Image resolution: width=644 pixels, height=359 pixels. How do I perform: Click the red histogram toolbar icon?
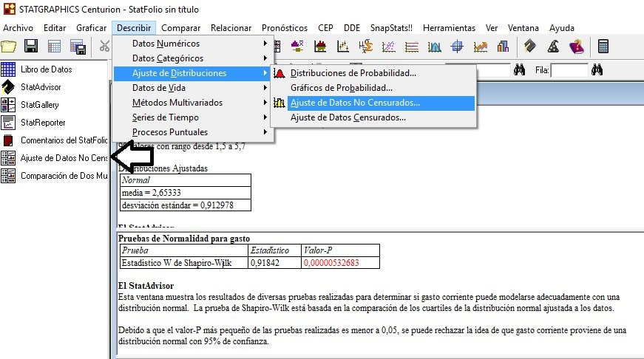click(x=320, y=47)
